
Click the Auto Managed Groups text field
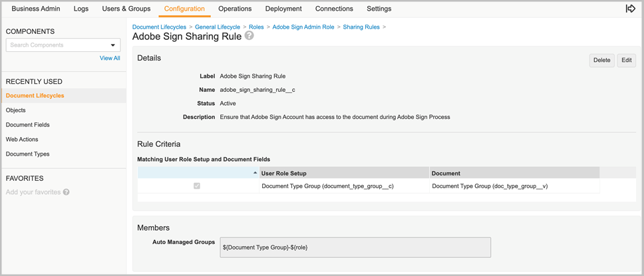[x=355, y=247]
